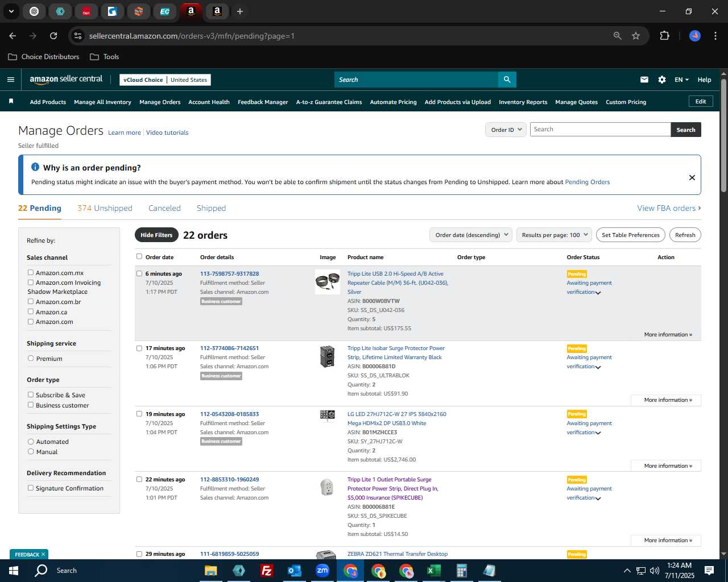Click the site information icon in address bar
The width and height of the screenshot is (728, 582).
78,36
